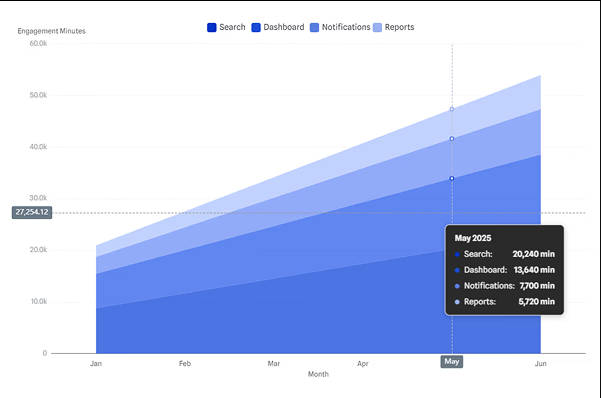Screen dimensions: 601x398
Task: Click the Apr x-axis label
Action: click(x=363, y=363)
